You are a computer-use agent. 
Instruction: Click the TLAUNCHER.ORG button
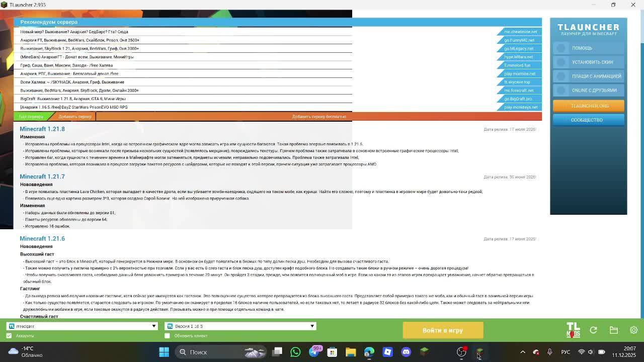point(589,106)
